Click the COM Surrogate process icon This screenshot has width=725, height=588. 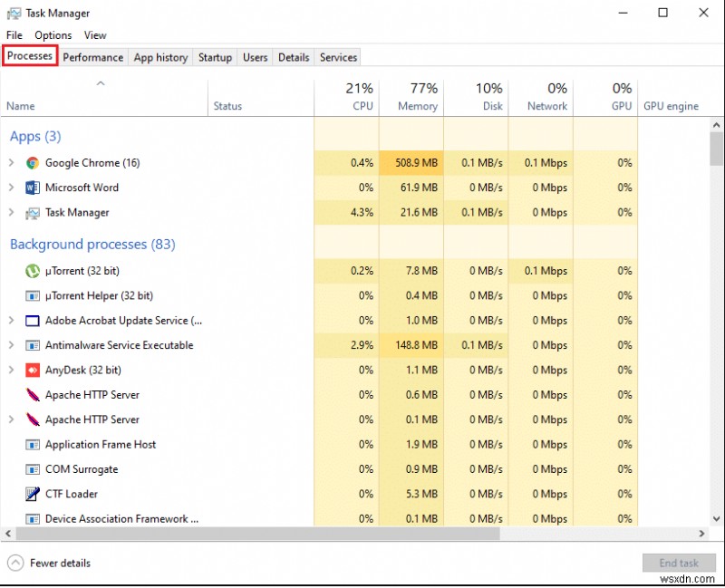(x=33, y=469)
